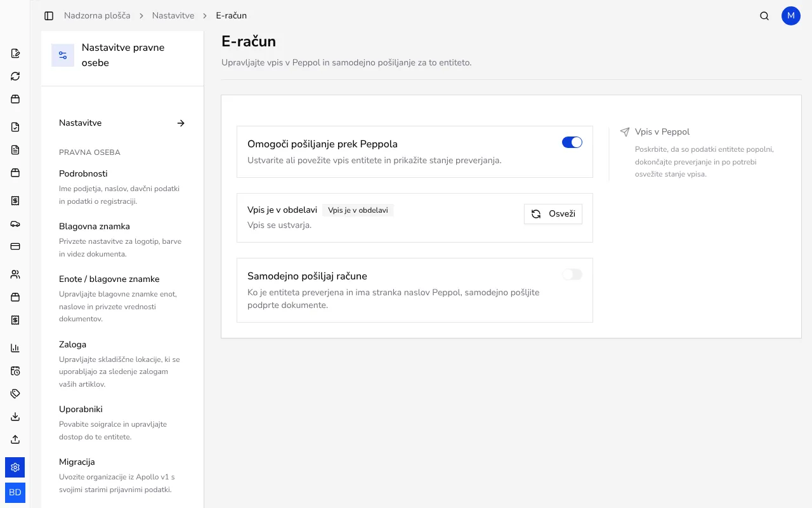The image size is (812, 508).
Task: Click the arrow next to Nastavitve in side panel
Action: click(x=181, y=123)
